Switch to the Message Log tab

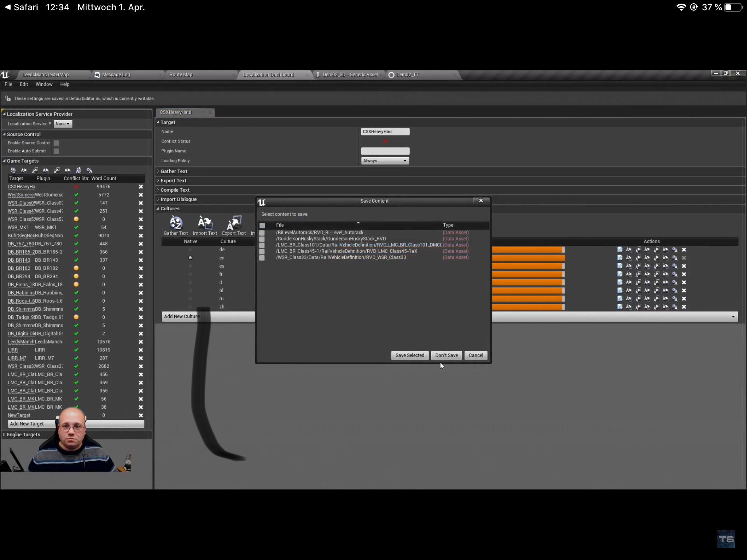[116, 75]
